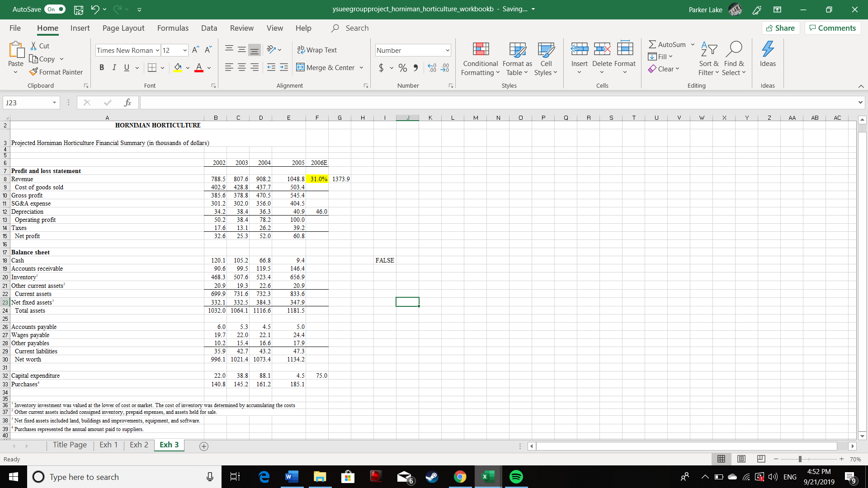Viewport: 868px width, 488px height.
Task: Click the Insert Function fx icon
Action: coord(128,103)
